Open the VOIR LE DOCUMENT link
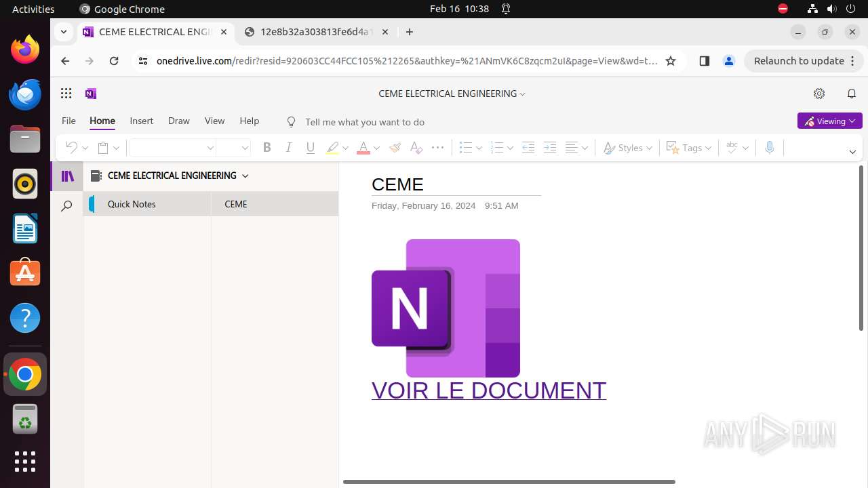868x488 pixels. point(489,390)
